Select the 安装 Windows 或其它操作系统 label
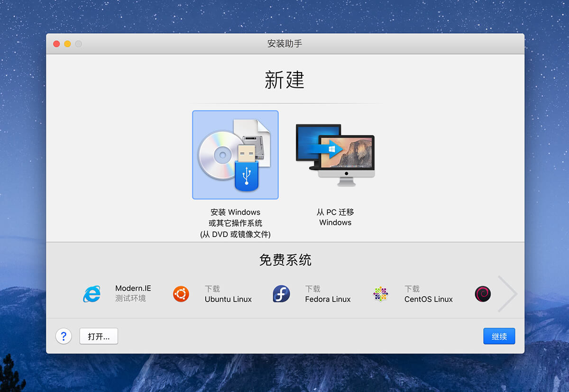The image size is (569, 392). (235, 223)
